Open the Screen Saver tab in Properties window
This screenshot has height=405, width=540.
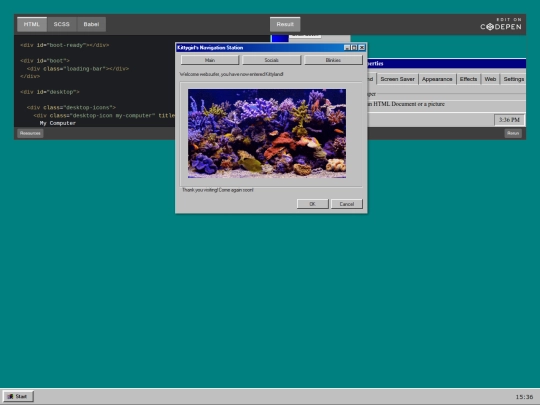coord(397,79)
